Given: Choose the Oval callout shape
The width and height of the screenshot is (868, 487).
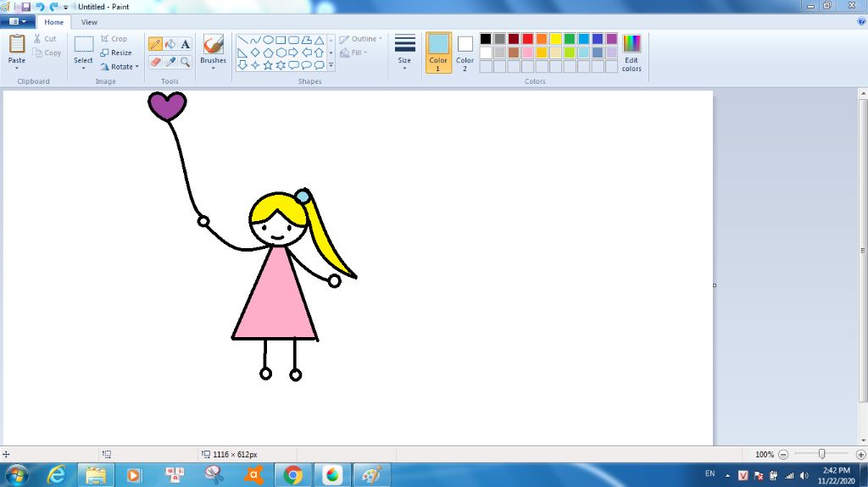Looking at the screenshot, I should (306, 65).
